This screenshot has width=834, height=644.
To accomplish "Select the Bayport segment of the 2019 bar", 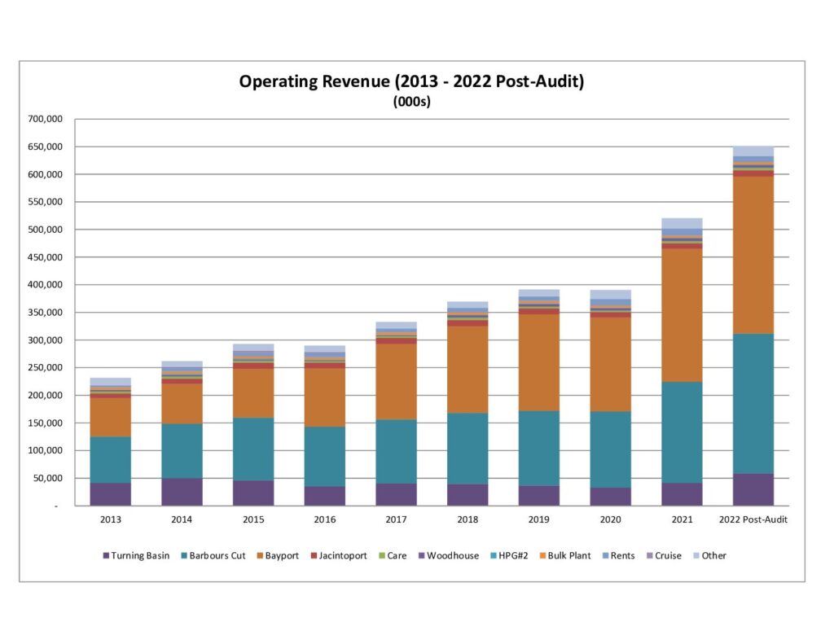I will click(x=539, y=362).
